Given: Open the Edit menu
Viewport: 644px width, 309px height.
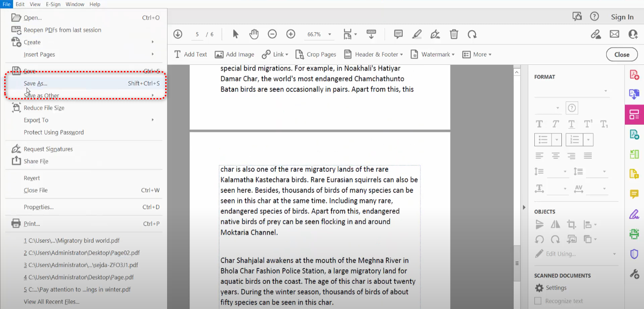Looking at the screenshot, I should (x=20, y=4).
